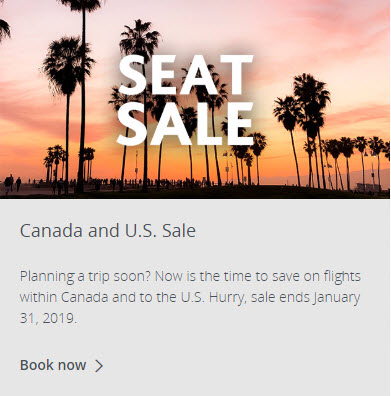Click the walking people silhouettes at bottom left
Image resolution: width=391 pixels, height=396 pixels.
click(x=12, y=184)
